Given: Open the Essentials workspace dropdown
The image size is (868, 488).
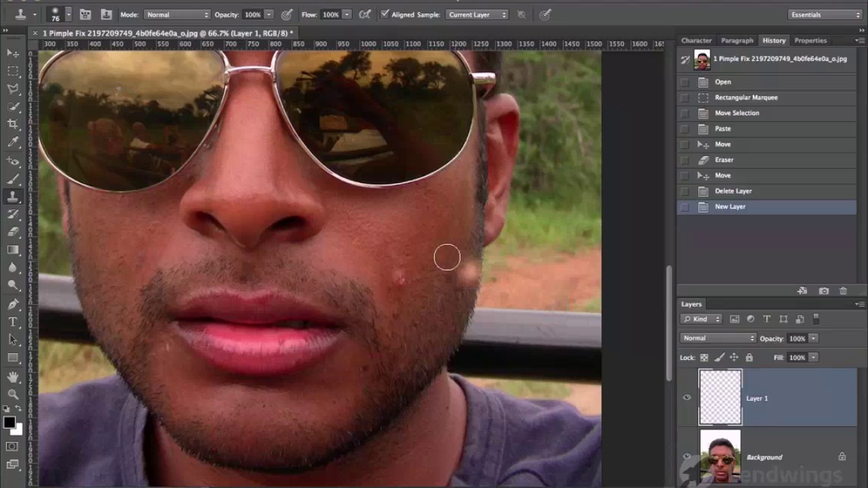Looking at the screenshot, I should [x=825, y=14].
